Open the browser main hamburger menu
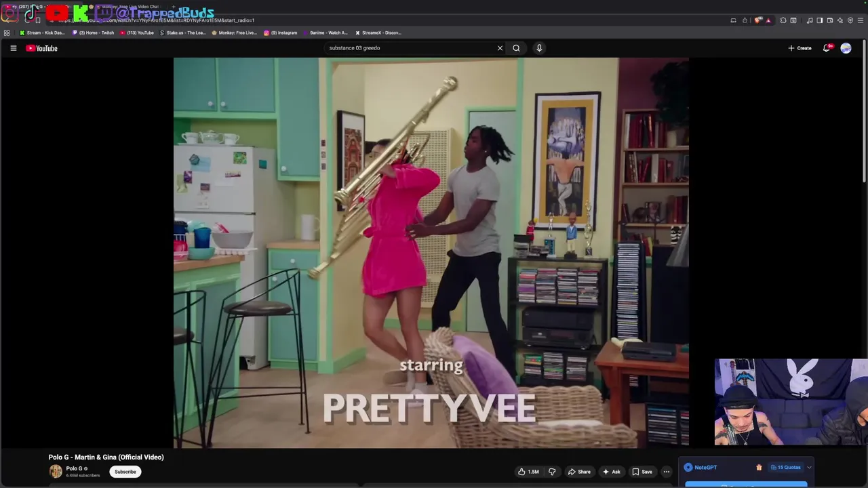The height and width of the screenshot is (488, 868). [861, 20]
